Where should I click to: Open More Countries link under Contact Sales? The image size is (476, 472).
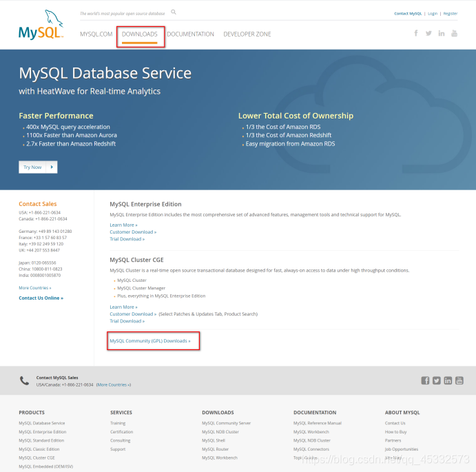[35, 287]
